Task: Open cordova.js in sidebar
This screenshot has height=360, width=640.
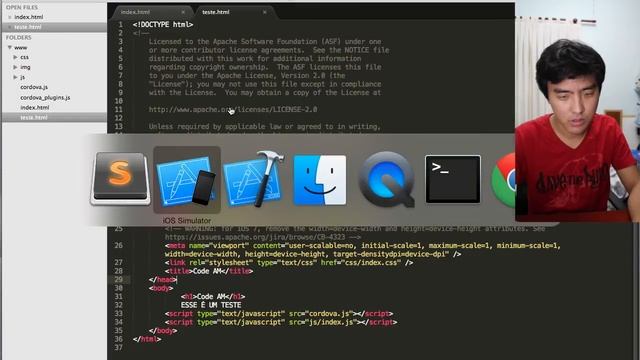Action: click(x=34, y=87)
